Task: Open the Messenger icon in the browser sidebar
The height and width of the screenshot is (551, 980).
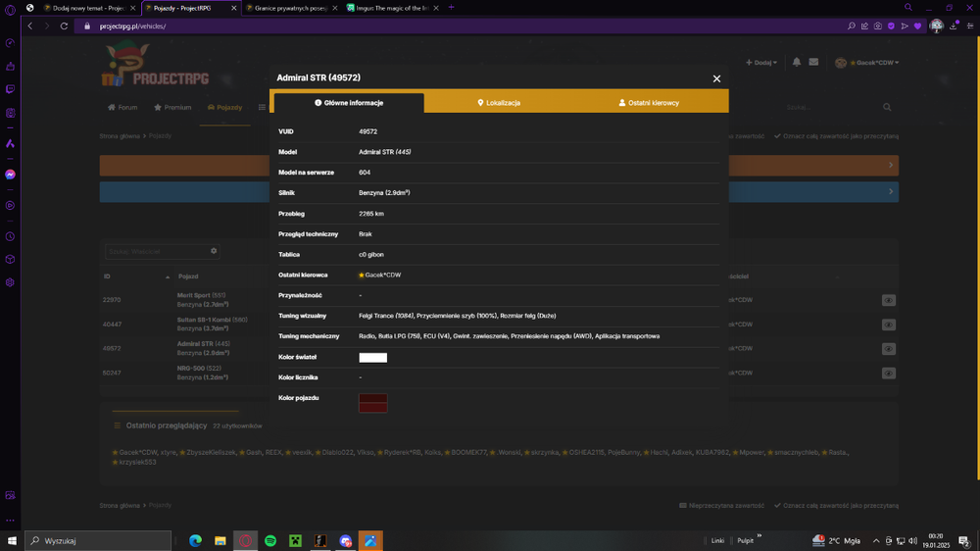Action: coord(10,175)
